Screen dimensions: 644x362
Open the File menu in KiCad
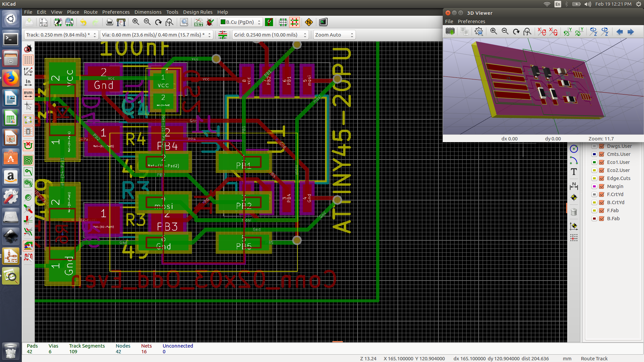pos(28,12)
